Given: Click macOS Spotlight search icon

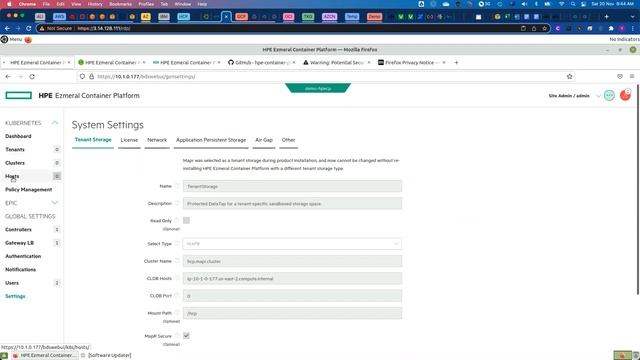Looking at the screenshot, I should (x=573, y=4).
